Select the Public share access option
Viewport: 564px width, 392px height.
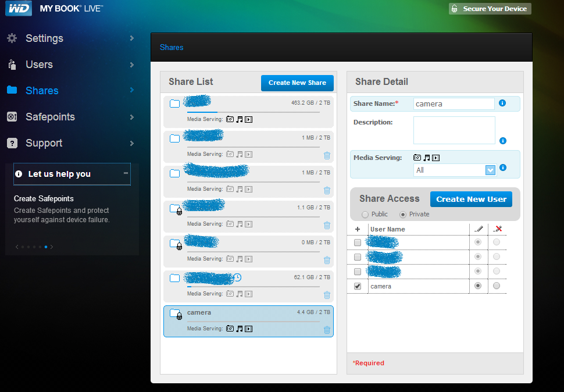click(x=365, y=215)
